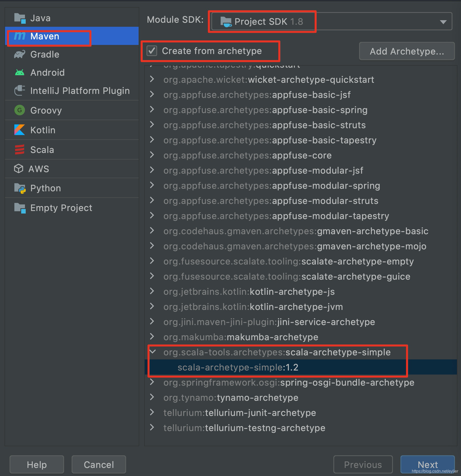
Task: Click the IntelliJ Platform Plugin icon
Action: coord(20,90)
